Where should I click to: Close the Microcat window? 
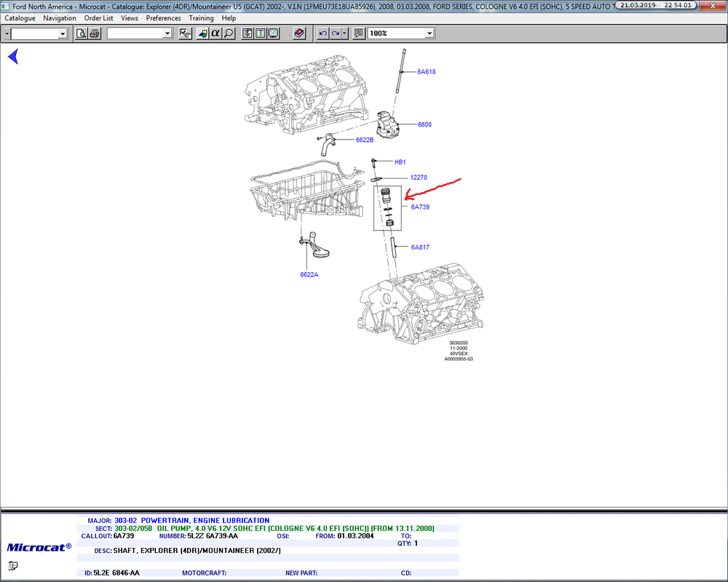(713, 6)
